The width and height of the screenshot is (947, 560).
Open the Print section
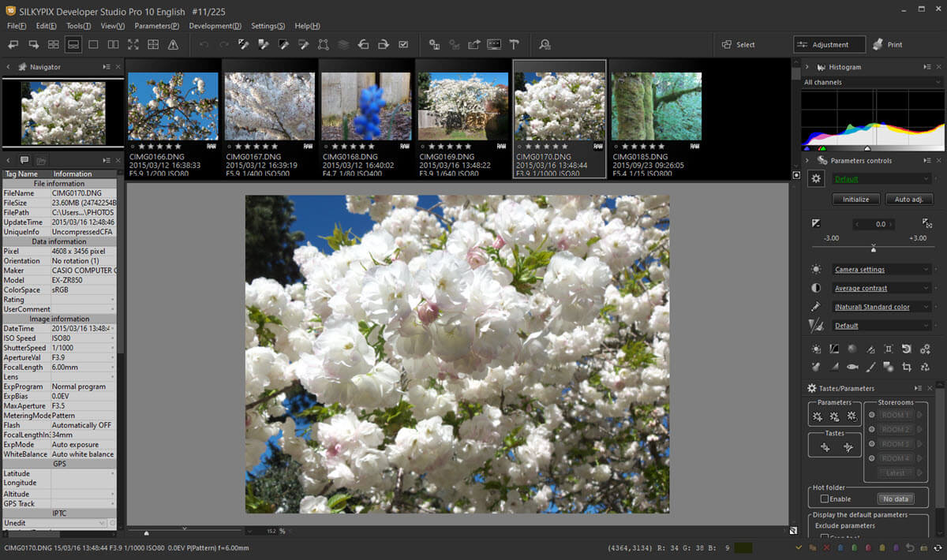coord(888,44)
